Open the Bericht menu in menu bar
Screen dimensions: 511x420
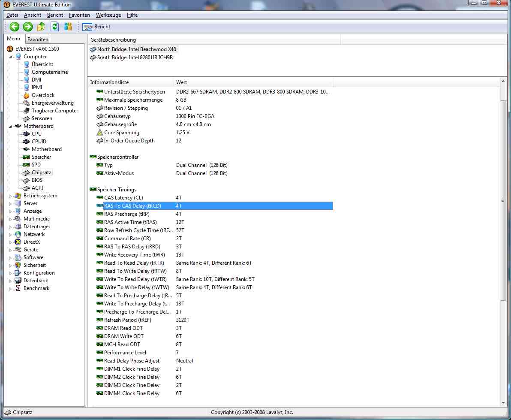tap(55, 15)
